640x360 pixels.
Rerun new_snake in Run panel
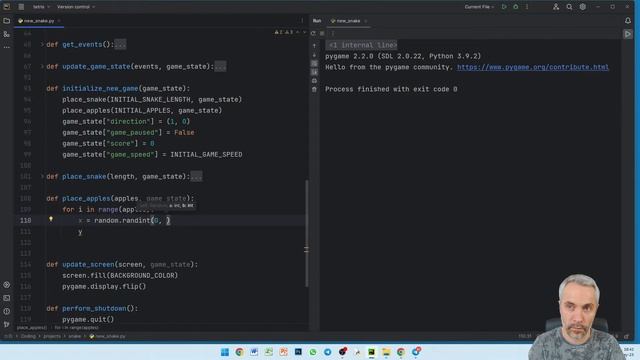(x=313, y=33)
